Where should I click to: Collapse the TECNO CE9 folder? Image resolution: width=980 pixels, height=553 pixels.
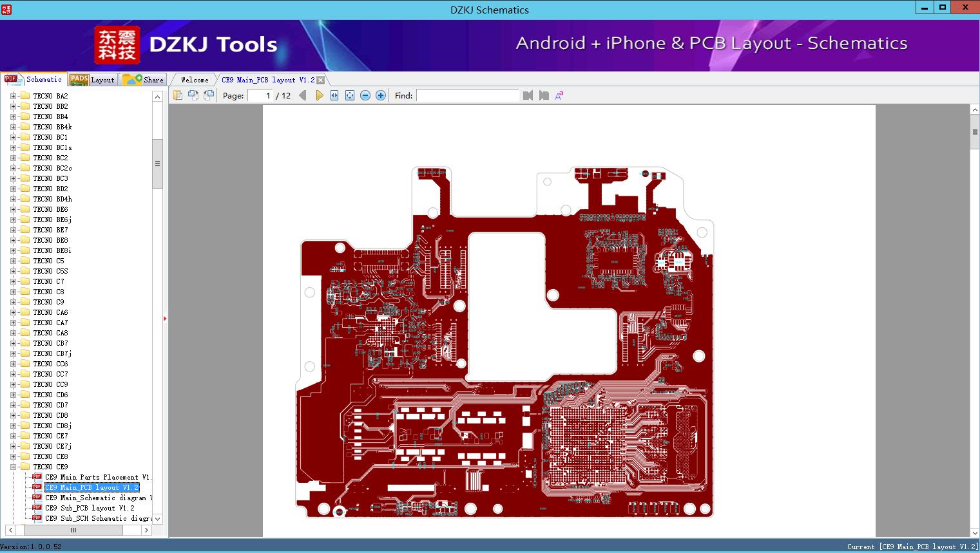coord(13,467)
